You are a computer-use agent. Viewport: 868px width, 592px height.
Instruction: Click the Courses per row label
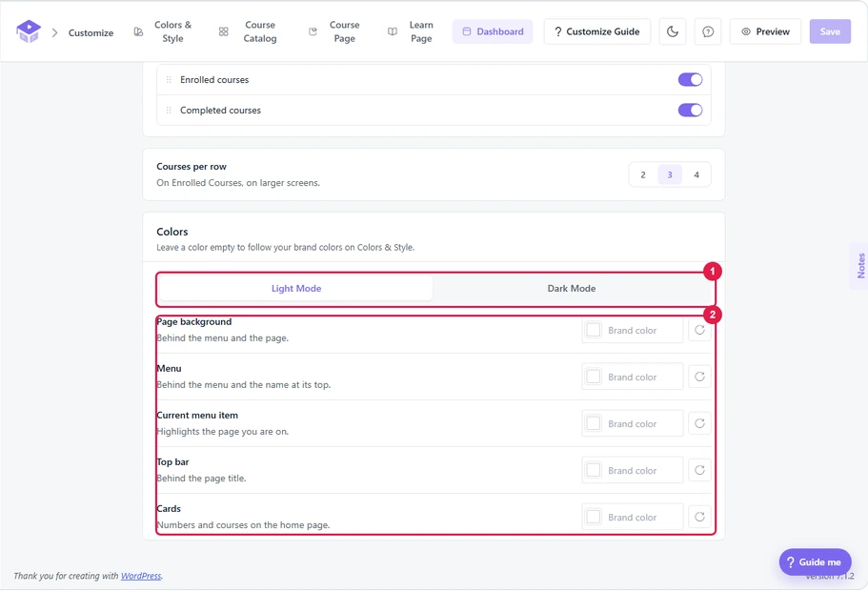coord(191,167)
